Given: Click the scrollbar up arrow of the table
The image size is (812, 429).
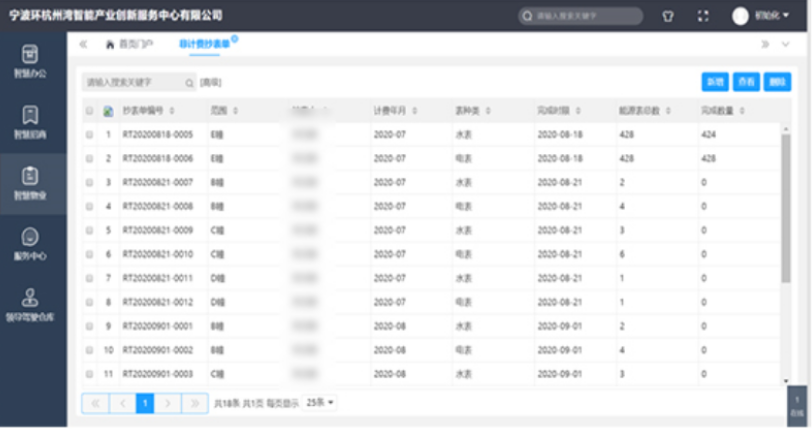Looking at the screenshot, I should [786, 128].
